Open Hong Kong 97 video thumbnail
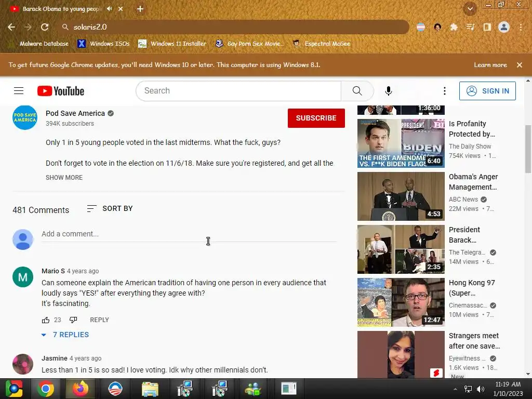Image resolution: width=532 pixels, height=399 pixels. tap(401, 302)
